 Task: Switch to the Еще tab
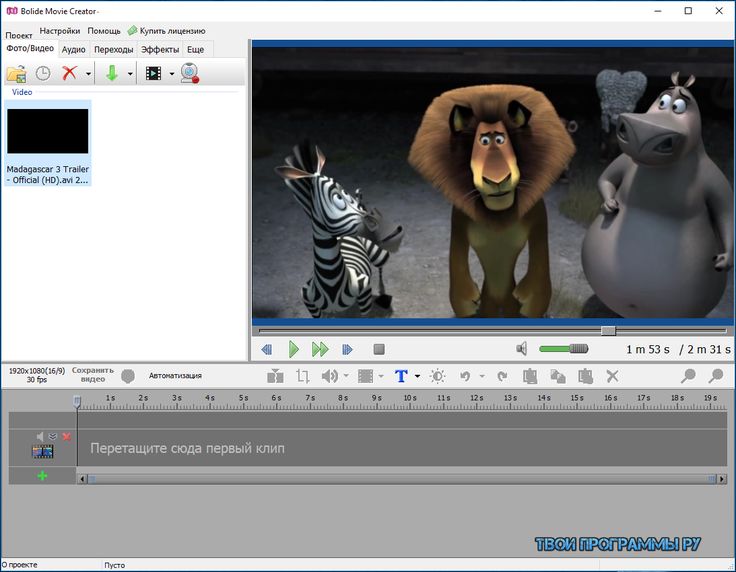195,49
